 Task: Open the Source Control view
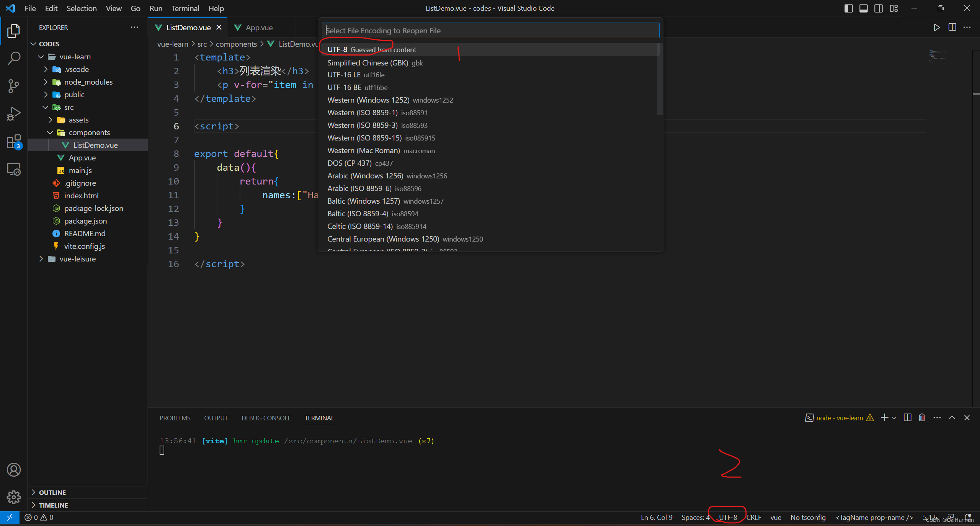(14, 86)
